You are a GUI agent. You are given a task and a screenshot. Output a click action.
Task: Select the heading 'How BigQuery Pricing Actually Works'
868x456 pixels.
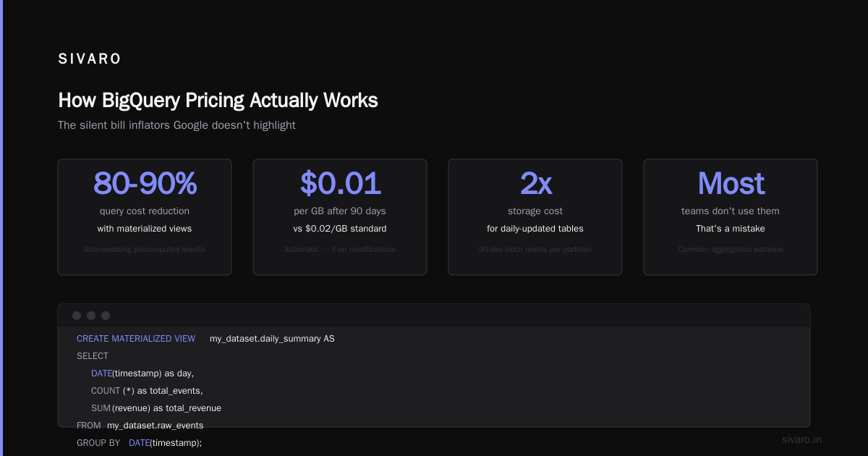218,100
